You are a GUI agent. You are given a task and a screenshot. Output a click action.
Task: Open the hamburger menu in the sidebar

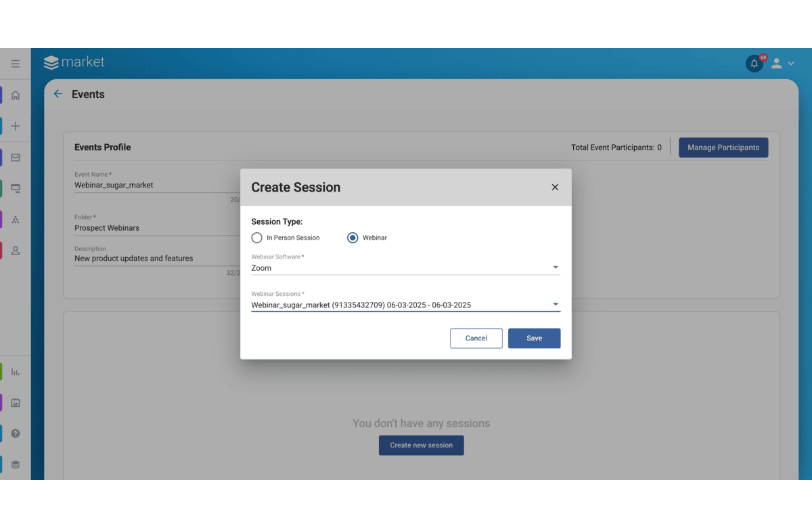tap(15, 64)
